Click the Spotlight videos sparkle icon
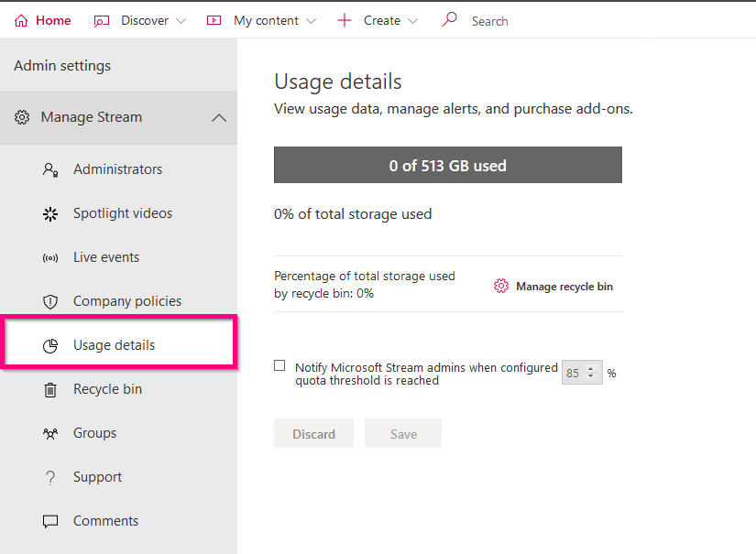This screenshot has height=554, width=756. point(50,213)
